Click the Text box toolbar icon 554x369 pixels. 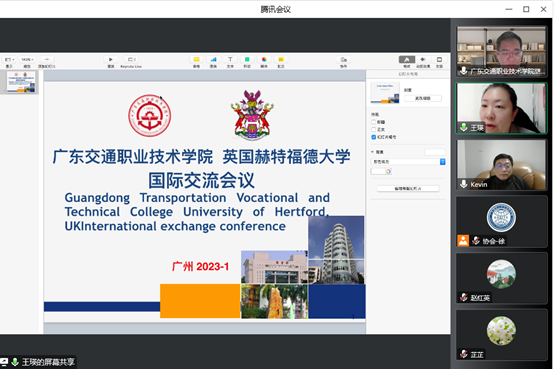click(x=230, y=59)
